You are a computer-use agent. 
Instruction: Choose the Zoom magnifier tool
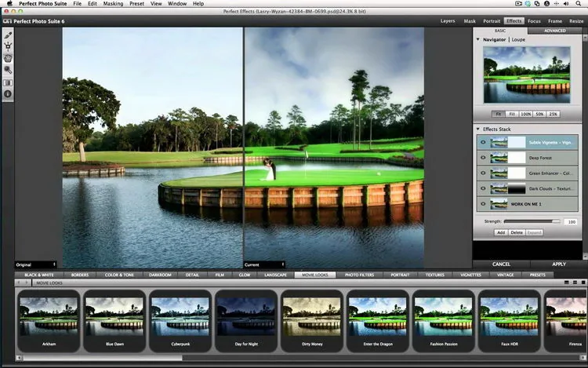8,70
